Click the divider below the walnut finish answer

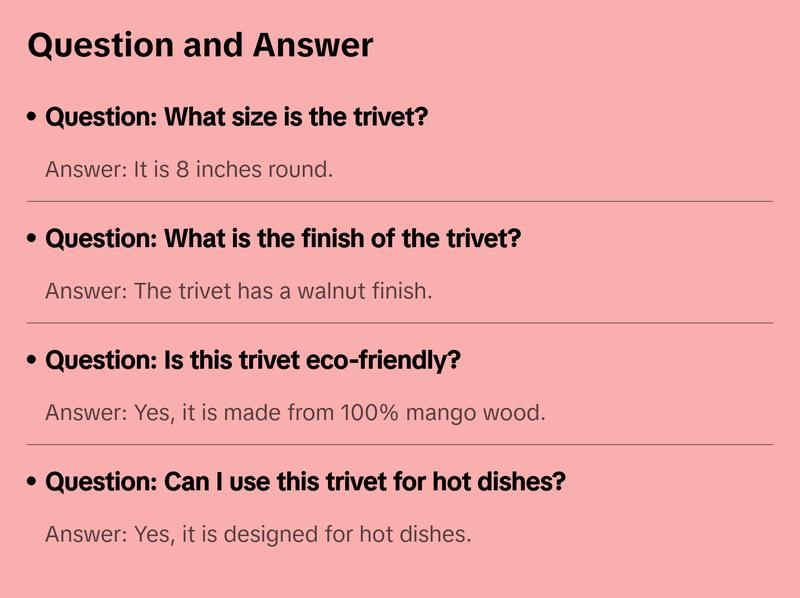coord(400,323)
